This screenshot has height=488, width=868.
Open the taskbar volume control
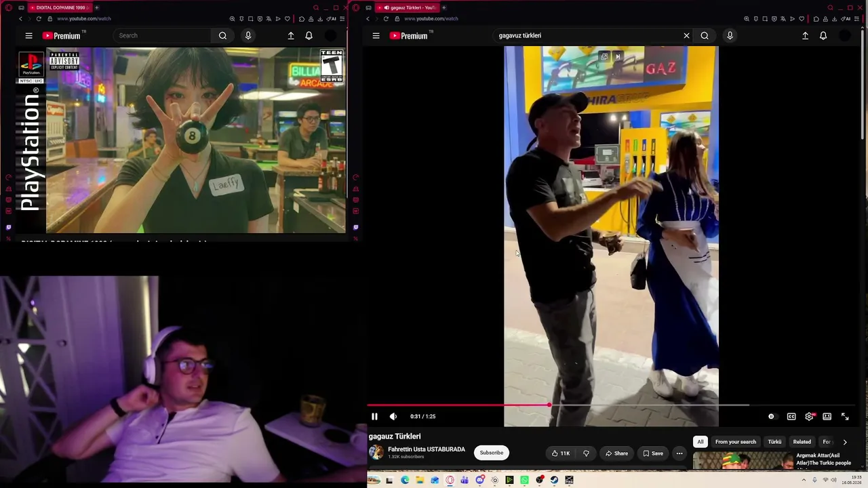point(833,480)
